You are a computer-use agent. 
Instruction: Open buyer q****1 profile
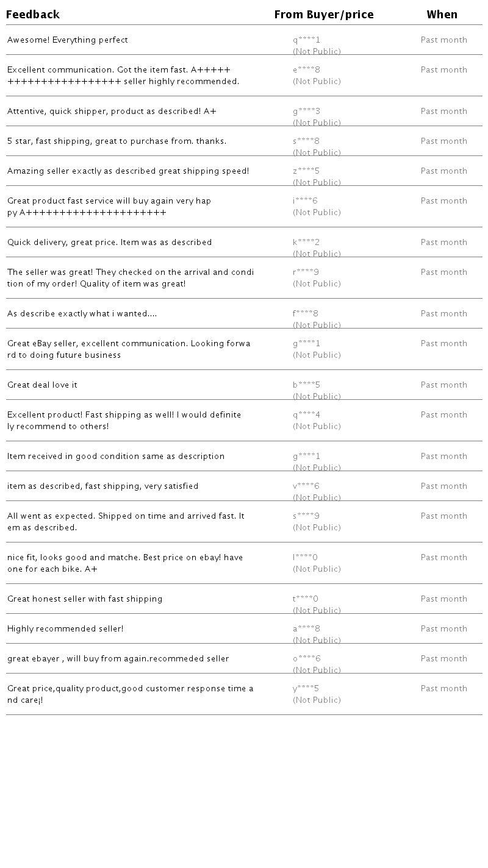(x=306, y=40)
